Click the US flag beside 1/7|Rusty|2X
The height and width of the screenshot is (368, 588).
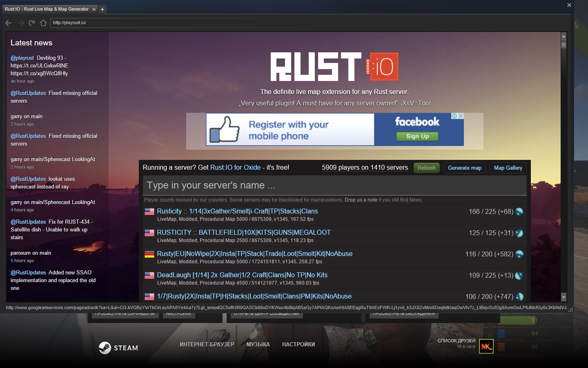point(149,296)
